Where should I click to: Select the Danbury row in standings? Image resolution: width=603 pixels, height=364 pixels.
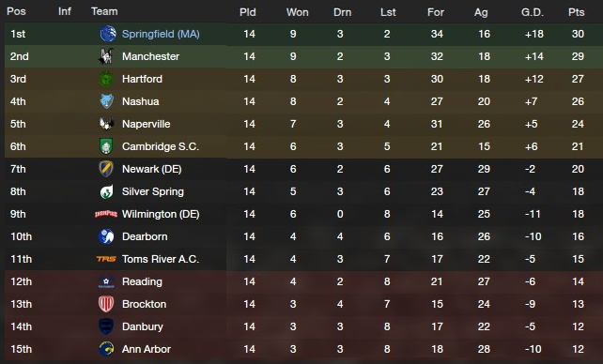pyautogui.click(x=301, y=326)
